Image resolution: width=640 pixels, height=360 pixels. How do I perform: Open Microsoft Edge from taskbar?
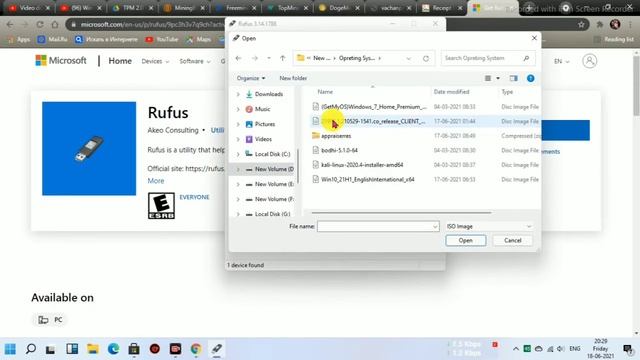pos(113,349)
